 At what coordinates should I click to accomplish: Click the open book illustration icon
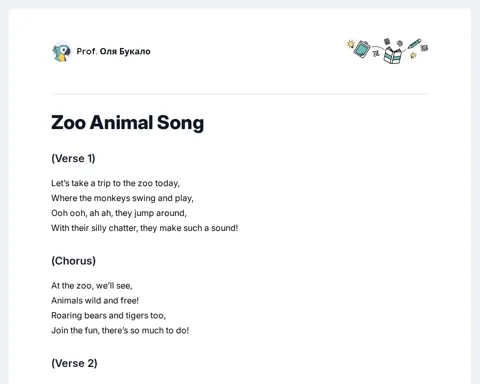[392, 55]
